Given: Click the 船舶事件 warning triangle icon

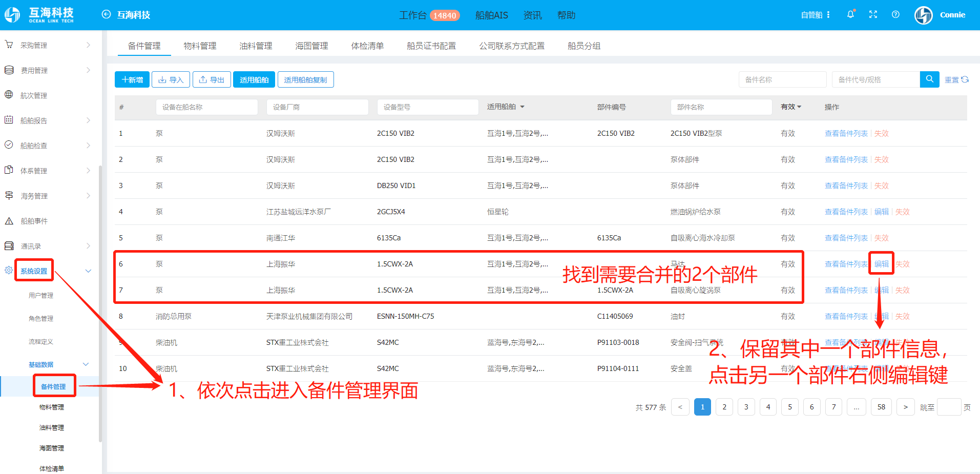Looking at the screenshot, I should (9, 221).
